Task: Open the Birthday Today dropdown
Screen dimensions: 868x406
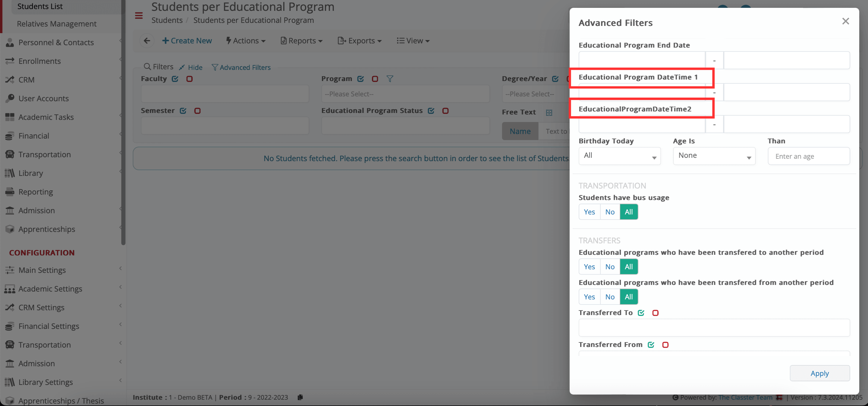Action: click(x=620, y=156)
